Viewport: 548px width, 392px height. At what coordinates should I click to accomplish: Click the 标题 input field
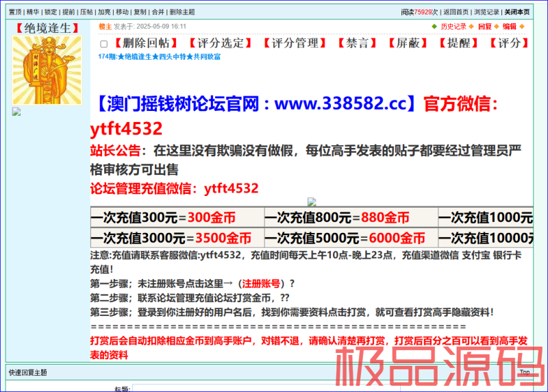tap(266, 388)
